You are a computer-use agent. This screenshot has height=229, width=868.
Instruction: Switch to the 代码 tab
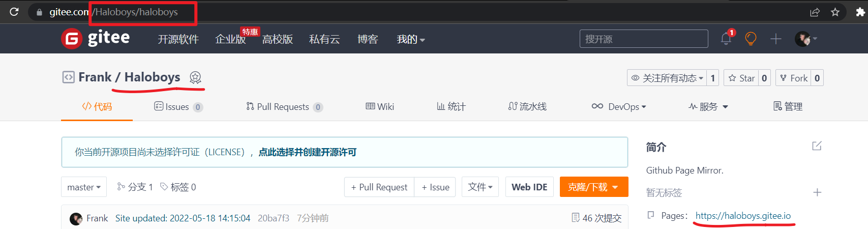click(x=97, y=106)
